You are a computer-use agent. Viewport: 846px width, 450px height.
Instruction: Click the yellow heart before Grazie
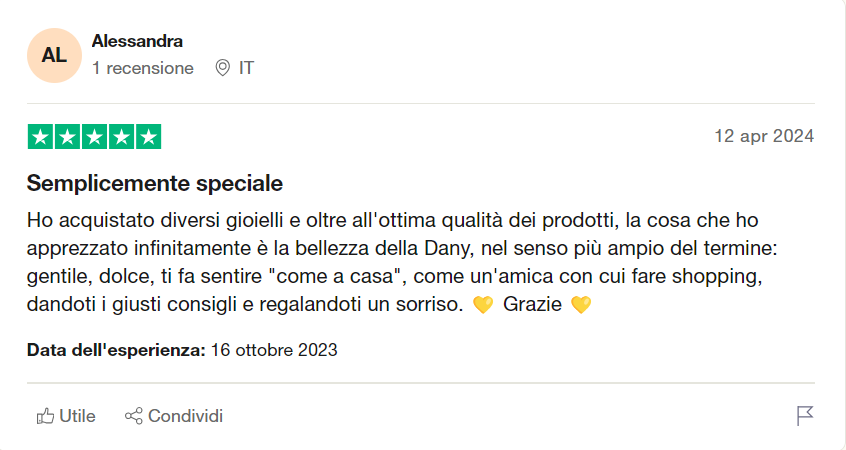pyautogui.click(x=483, y=304)
